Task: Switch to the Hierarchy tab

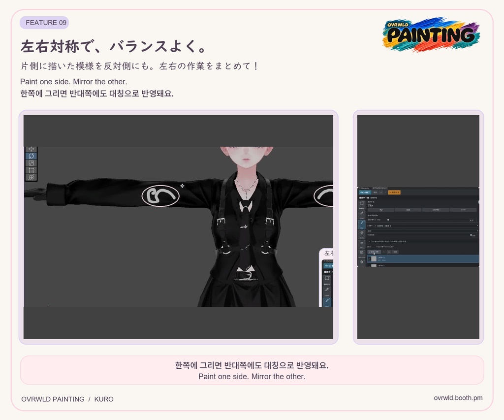Action: click(x=364, y=188)
